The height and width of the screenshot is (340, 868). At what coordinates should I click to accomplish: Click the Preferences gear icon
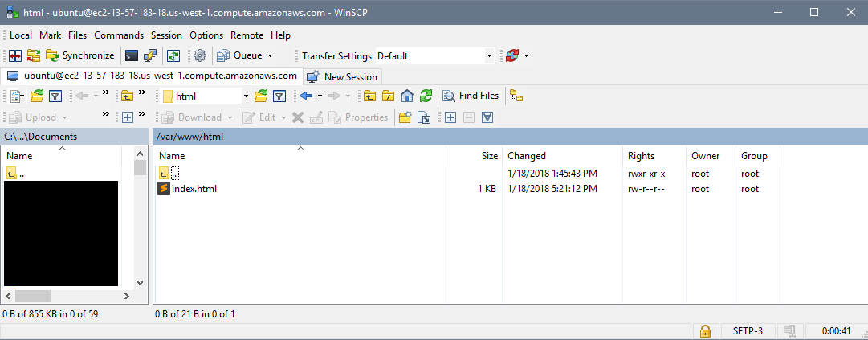point(200,55)
